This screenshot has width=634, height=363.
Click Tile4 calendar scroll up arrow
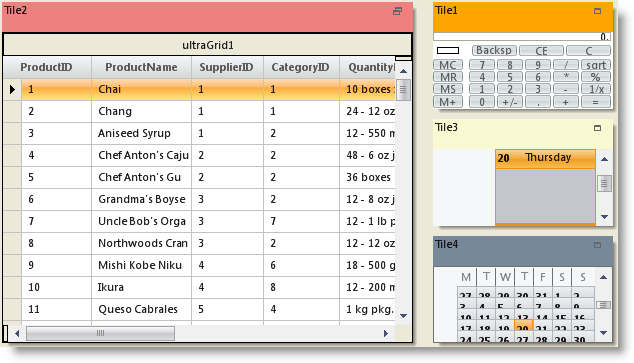click(604, 277)
